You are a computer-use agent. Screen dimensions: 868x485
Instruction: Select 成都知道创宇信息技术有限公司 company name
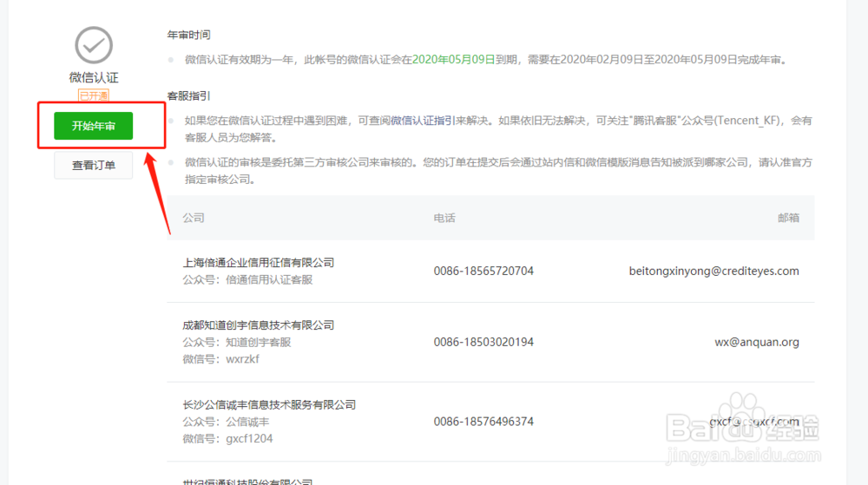pos(259,325)
